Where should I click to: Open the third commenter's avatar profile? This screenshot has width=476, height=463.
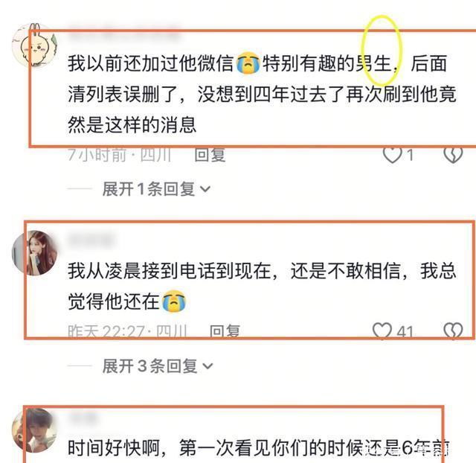point(34,430)
